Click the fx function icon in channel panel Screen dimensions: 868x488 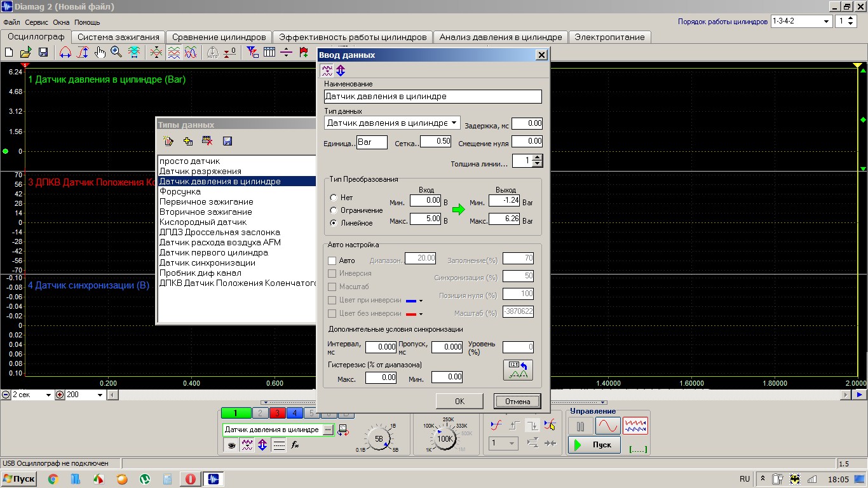click(x=295, y=445)
